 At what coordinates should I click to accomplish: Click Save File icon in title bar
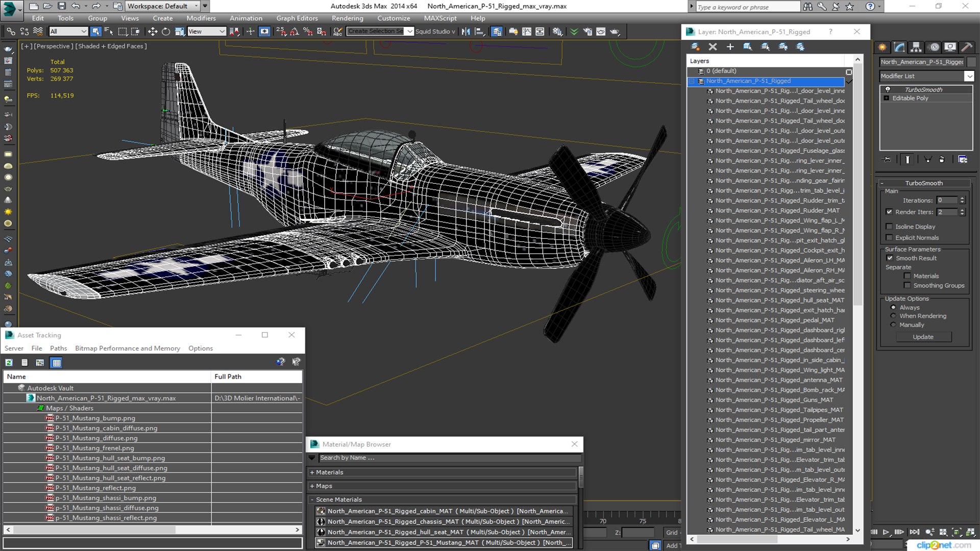61,6
